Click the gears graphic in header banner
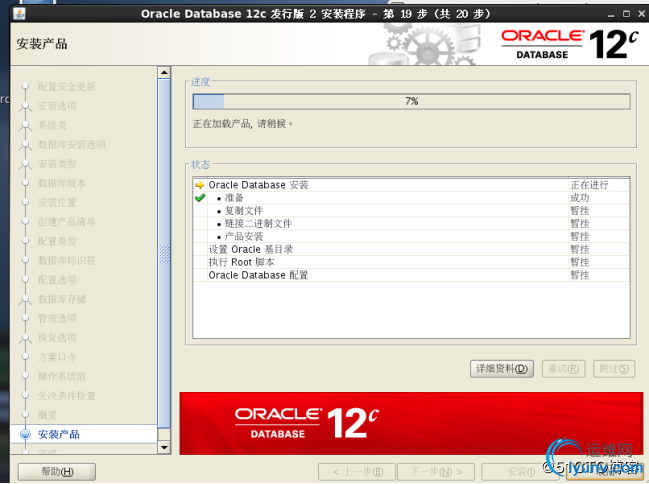 [x=426, y=45]
